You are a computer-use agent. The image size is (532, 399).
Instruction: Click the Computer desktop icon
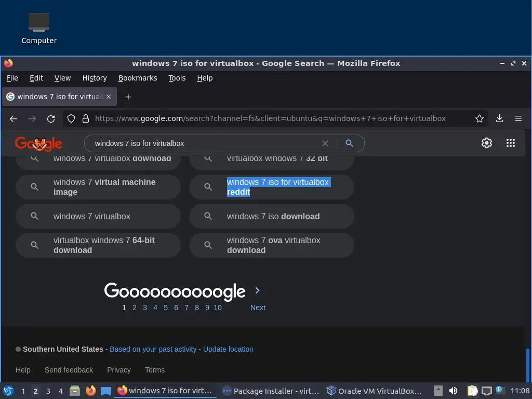pyautogui.click(x=38, y=29)
